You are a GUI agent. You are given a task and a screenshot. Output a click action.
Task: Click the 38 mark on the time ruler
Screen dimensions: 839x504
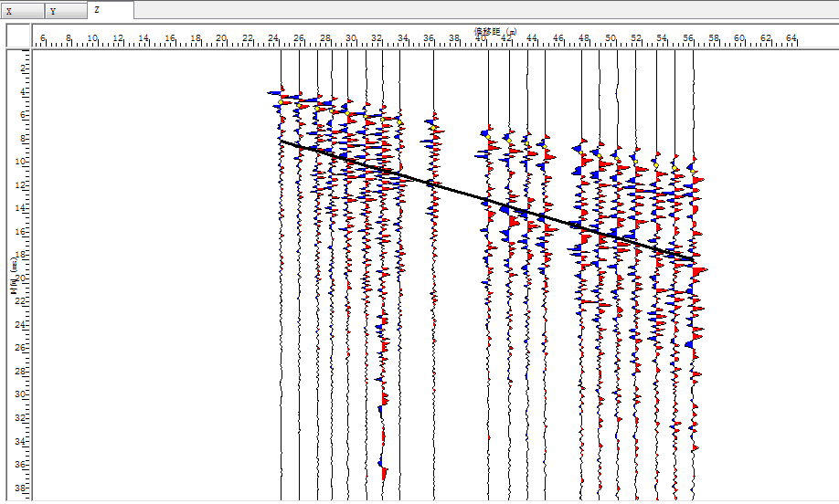[x=23, y=488]
